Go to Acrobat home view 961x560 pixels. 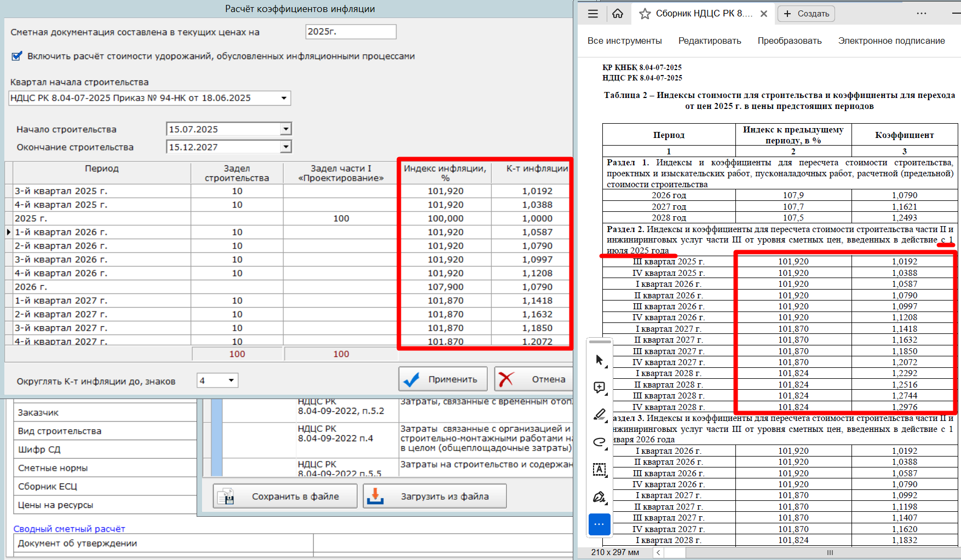[618, 14]
